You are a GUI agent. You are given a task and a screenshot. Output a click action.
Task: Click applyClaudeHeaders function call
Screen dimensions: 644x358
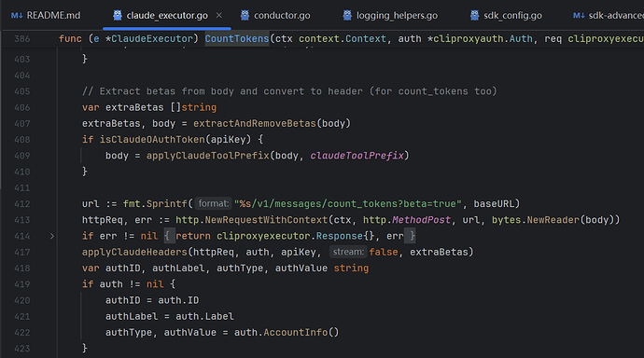click(134, 252)
